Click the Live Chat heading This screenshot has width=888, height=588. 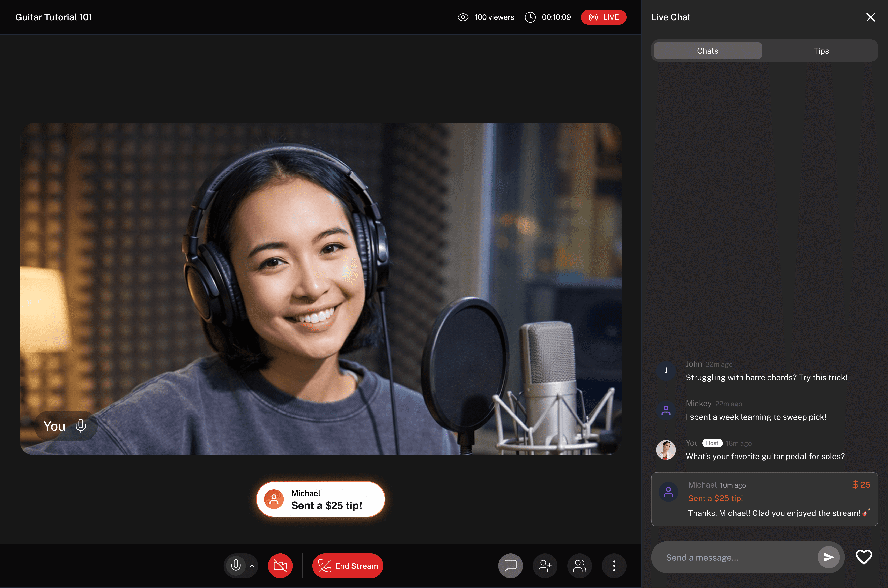670,17
